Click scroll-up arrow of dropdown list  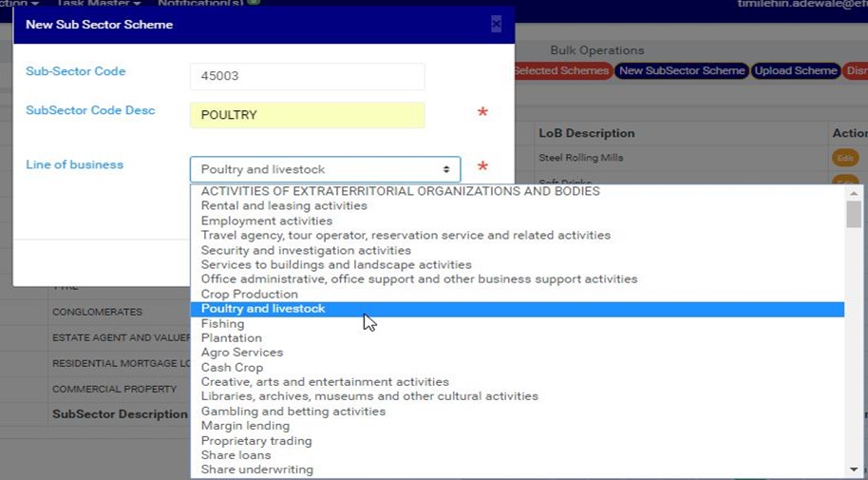pyautogui.click(x=854, y=192)
